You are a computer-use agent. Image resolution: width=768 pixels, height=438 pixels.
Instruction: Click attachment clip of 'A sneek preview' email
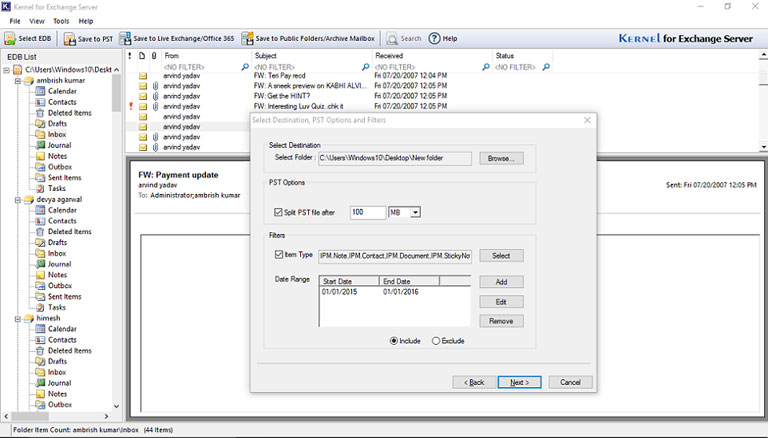click(155, 86)
